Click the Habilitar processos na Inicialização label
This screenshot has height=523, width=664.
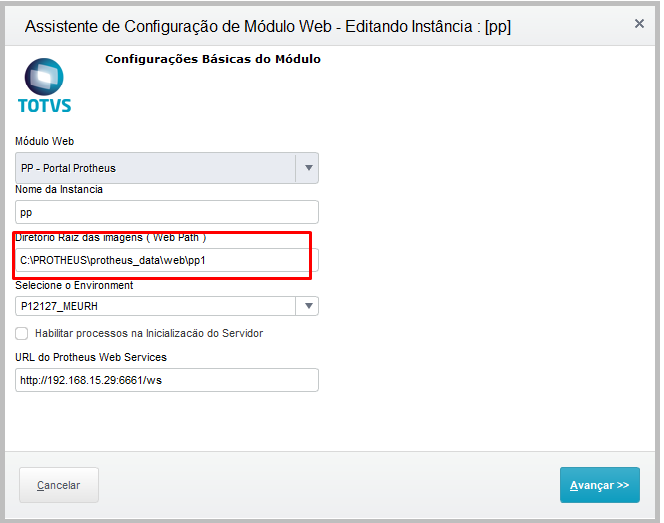149,334
